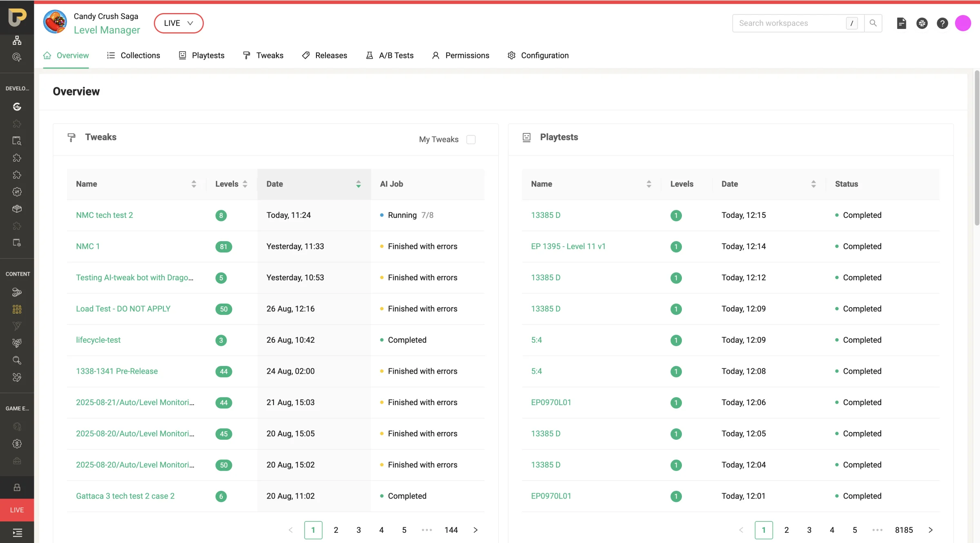Sort Tweaks table by Date
The width and height of the screenshot is (980, 543).
(x=358, y=184)
